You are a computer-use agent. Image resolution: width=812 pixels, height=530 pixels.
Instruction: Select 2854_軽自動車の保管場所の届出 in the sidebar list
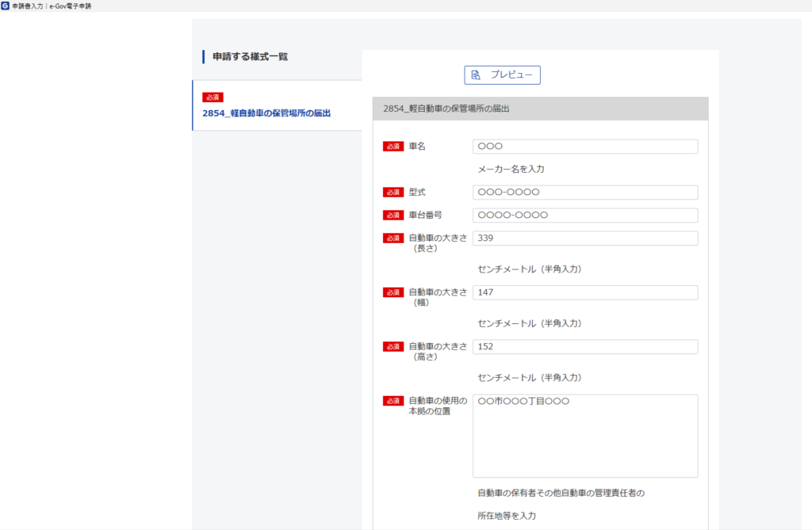pyautogui.click(x=266, y=113)
